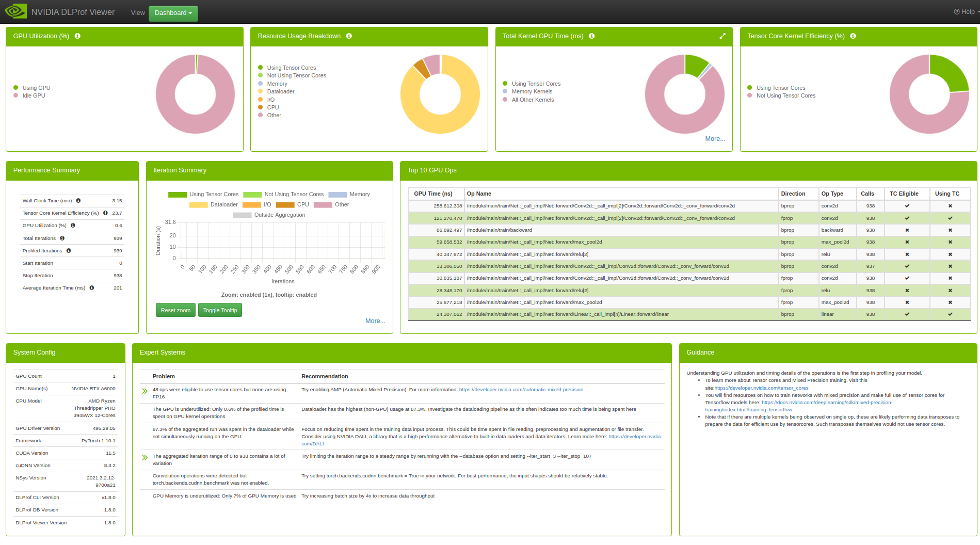Toggle CPU legend in Resource Usage Breakdown
The width and height of the screenshot is (980, 545).
[268, 107]
